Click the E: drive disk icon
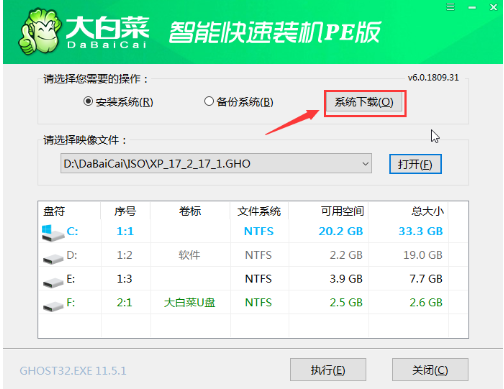 pos(53,282)
